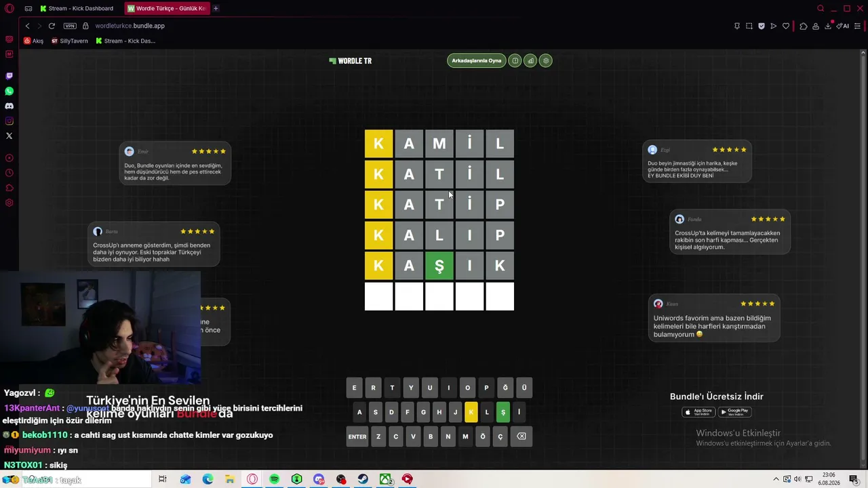Tap the Ü key on Wordle keyboard
This screenshot has width=868, height=488.
click(x=524, y=388)
